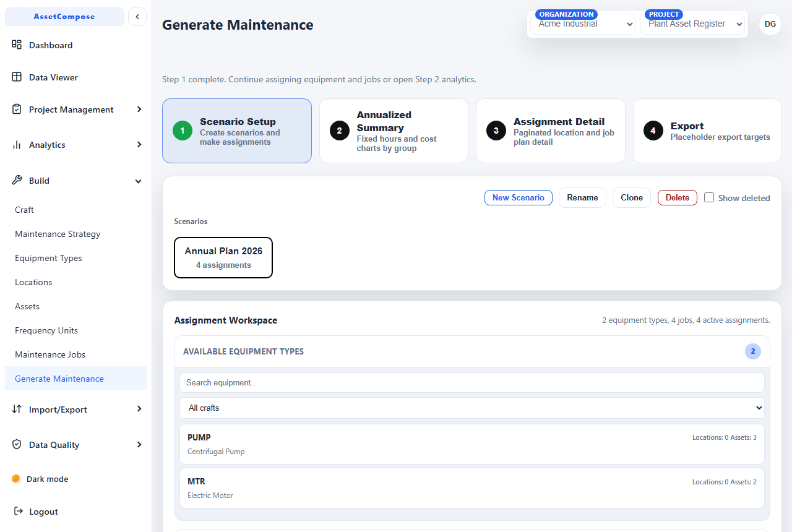
Task: Click the orange Dark mode icon
Action: click(x=16, y=479)
